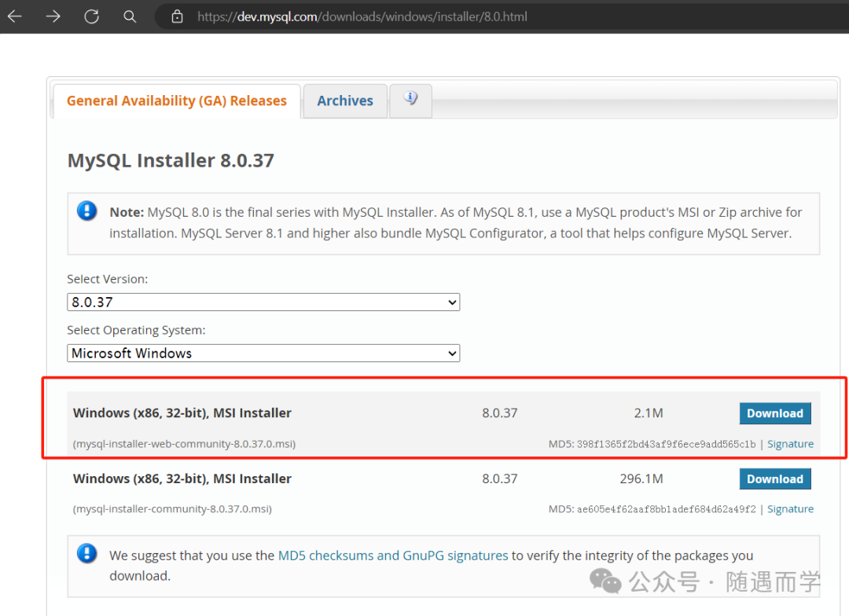The width and height of the screenshot is (849, 616).
Task: Open the General Availability (GA) Releases tab
Action: click(x=177, y=101)
